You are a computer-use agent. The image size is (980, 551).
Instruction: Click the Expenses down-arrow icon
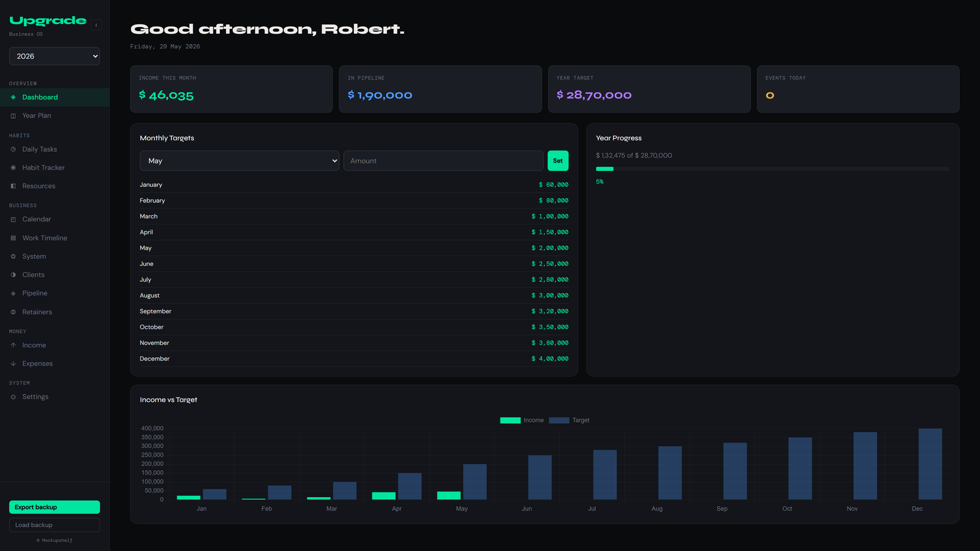[13, 364]
